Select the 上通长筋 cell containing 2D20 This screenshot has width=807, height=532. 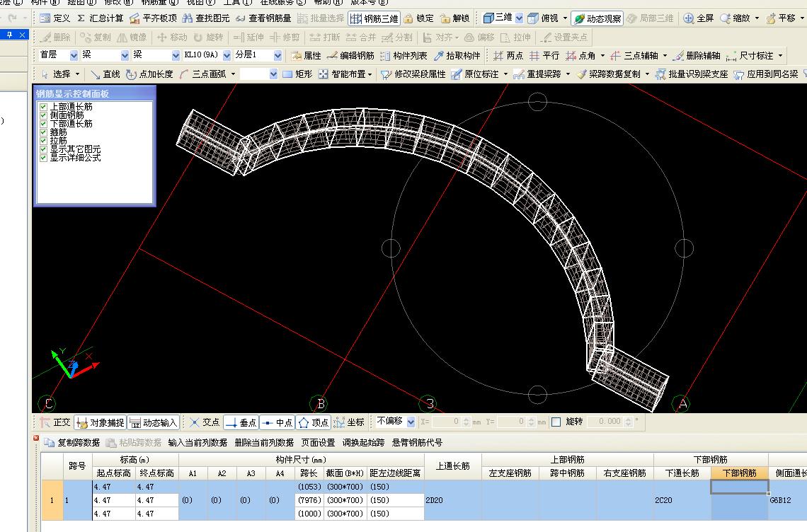[x=453, y=499]
